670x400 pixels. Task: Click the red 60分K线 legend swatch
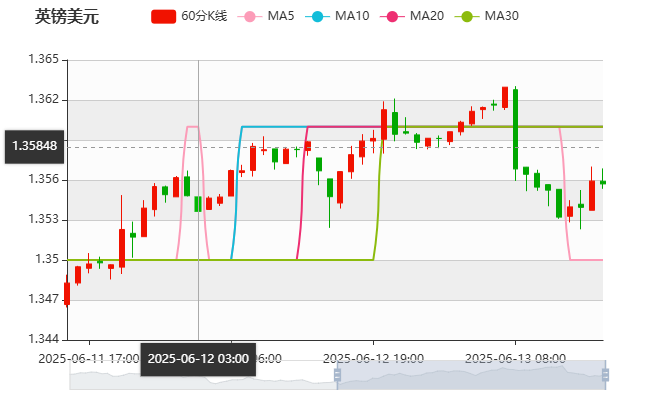(164, 16)
